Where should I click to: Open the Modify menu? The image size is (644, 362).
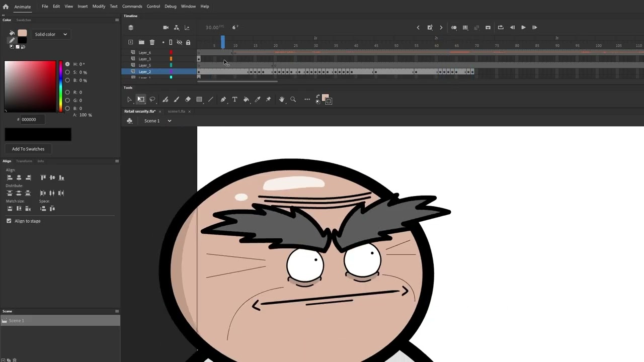[99, 7]
